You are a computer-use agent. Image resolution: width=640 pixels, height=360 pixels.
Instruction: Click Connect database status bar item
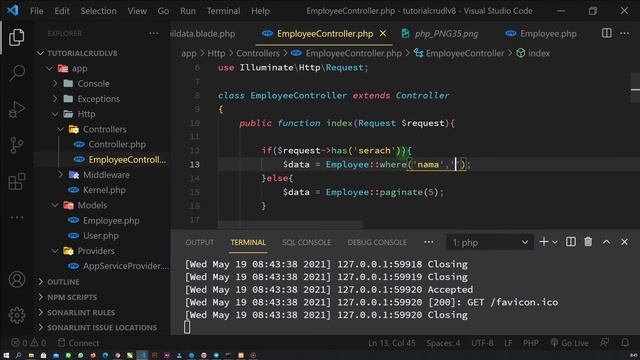[78, 343]
